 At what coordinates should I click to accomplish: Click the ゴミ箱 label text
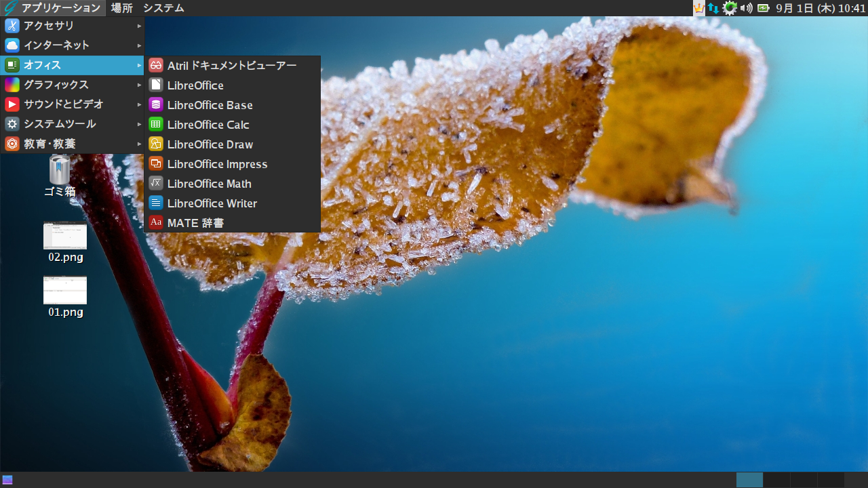[x=60, y=192]
